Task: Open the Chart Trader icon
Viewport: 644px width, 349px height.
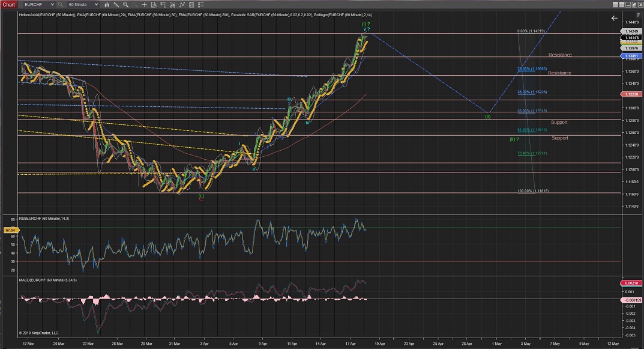Action: coord(163,4)
